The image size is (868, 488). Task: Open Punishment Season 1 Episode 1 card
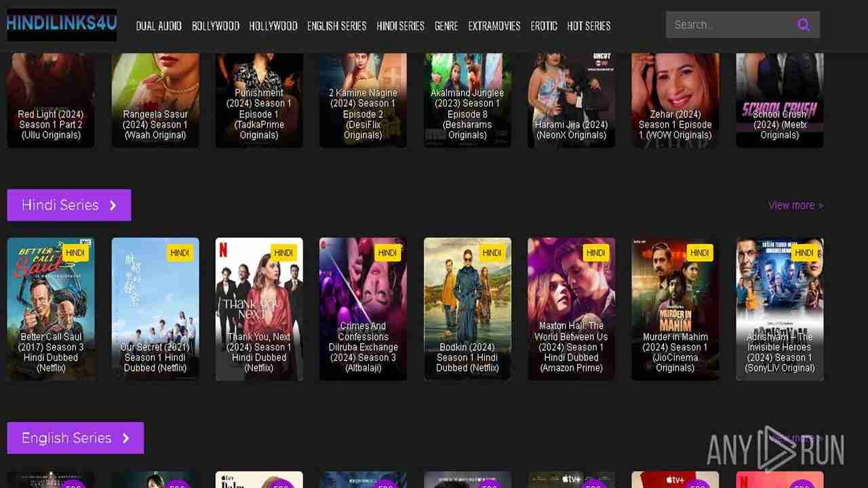tap(259, 100)
